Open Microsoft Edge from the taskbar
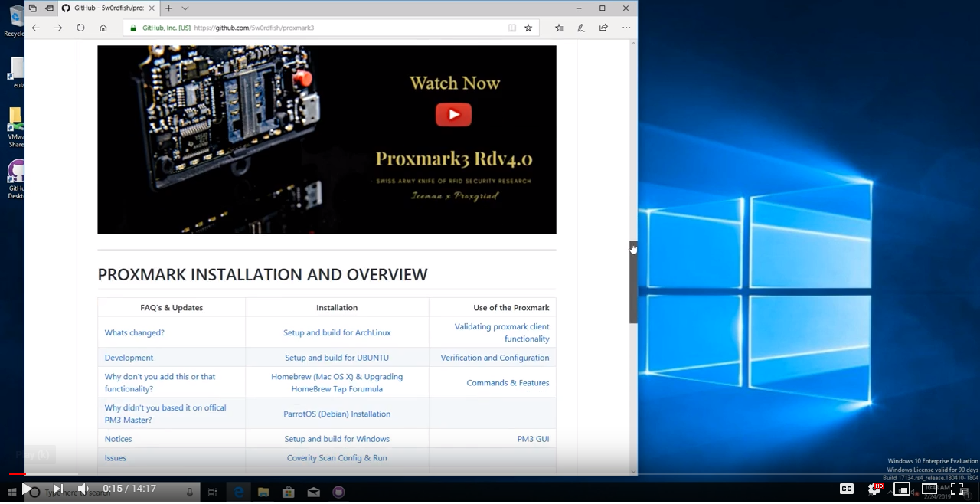Viewport: 980px width, 504px height. [239, 492]
